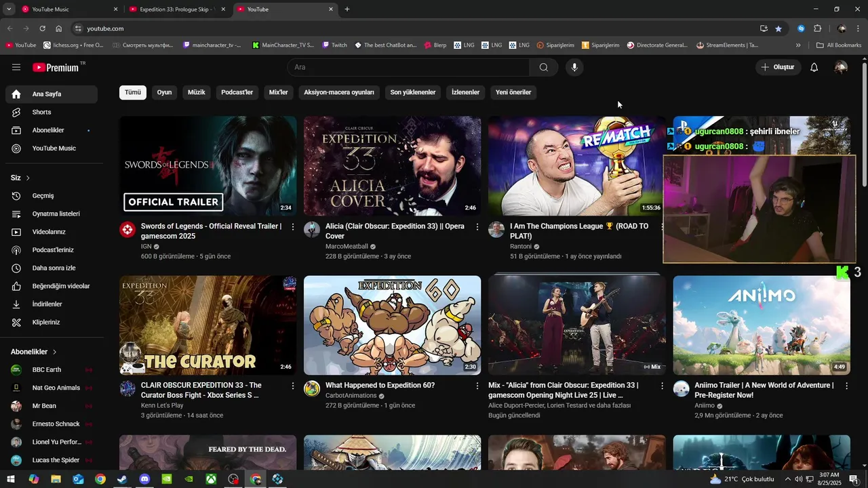Open Steam from the taskbar
Screen dimensions: 868x488
coord(122,479)
